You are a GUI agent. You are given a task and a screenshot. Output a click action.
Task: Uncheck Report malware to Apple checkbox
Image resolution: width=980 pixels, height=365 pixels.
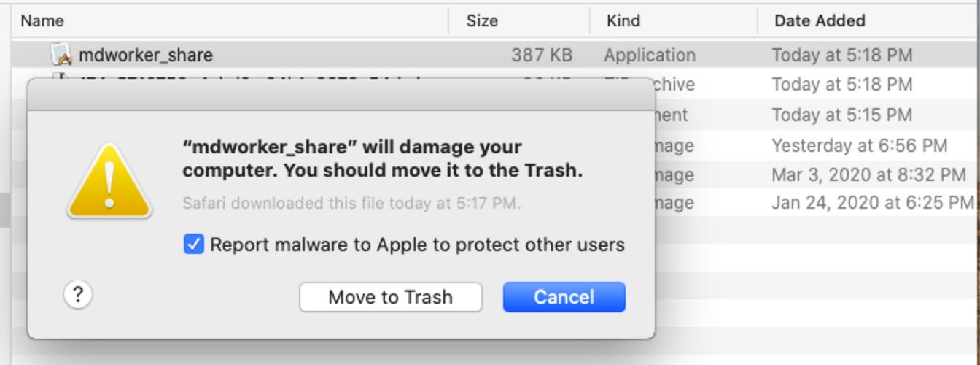(x=193, y=245)
